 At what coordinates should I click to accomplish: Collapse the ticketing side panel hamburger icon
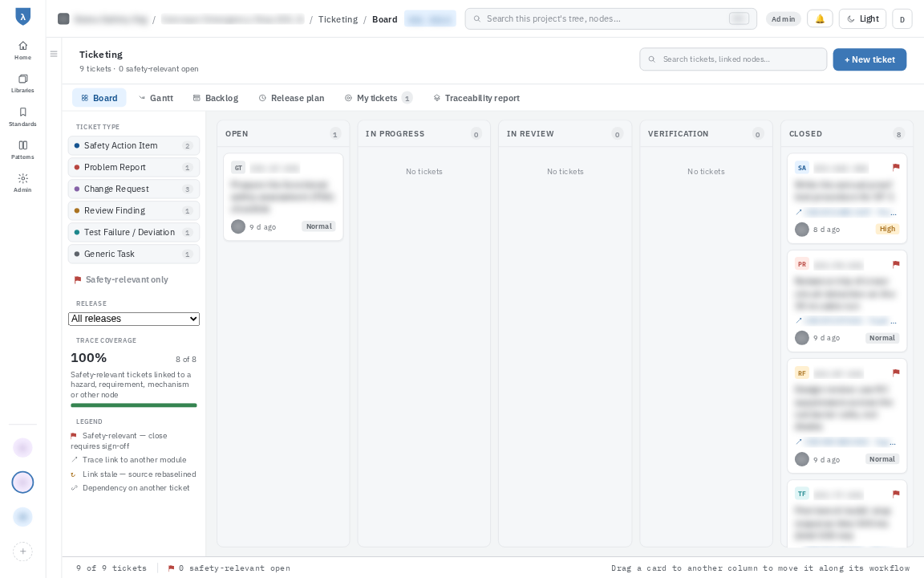(x=54, y=55)
